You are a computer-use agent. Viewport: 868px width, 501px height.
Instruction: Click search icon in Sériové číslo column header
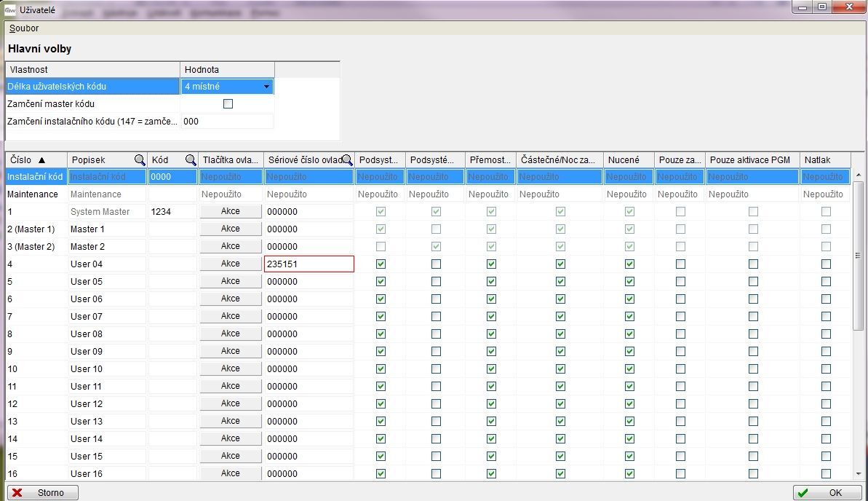pyautogui.click(x=347, y=160)
